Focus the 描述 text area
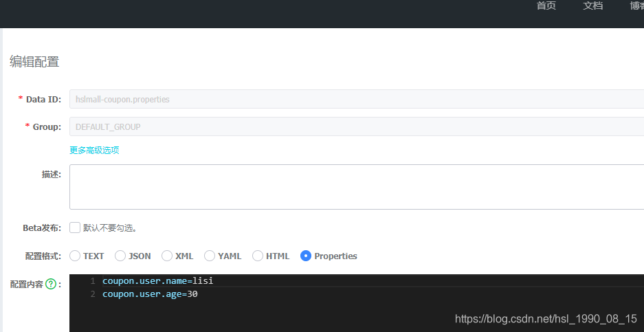This screenshot has width=644, height=332. 357,187
